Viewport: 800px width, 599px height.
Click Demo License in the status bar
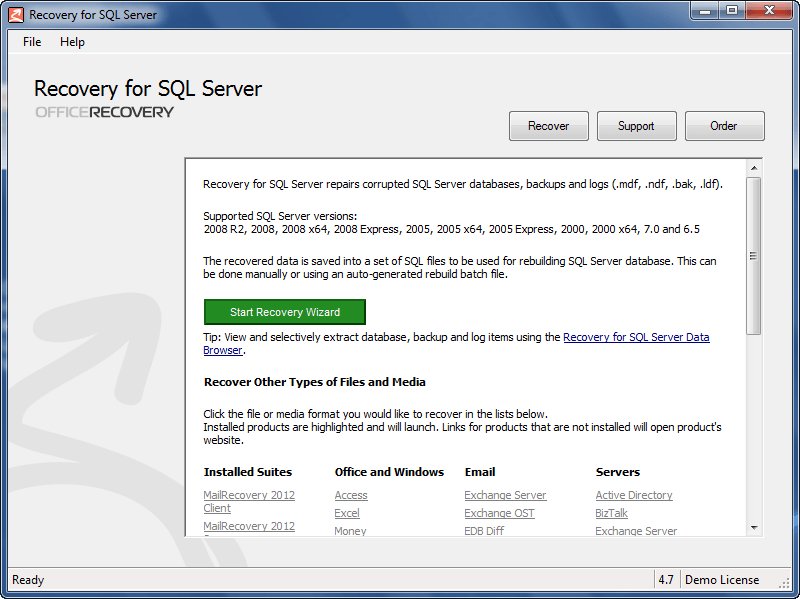click(x=722, y=580)
